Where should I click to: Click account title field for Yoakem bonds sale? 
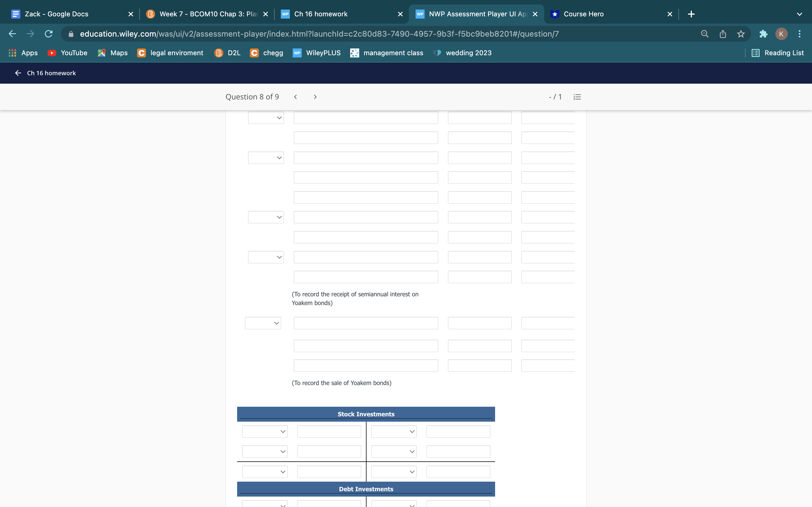click(x=365, y=323)
